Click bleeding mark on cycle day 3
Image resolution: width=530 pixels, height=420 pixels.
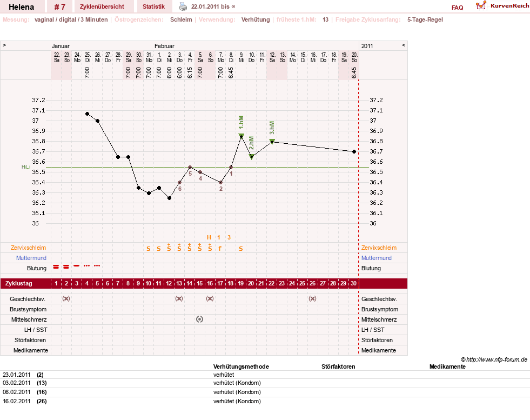77,266
